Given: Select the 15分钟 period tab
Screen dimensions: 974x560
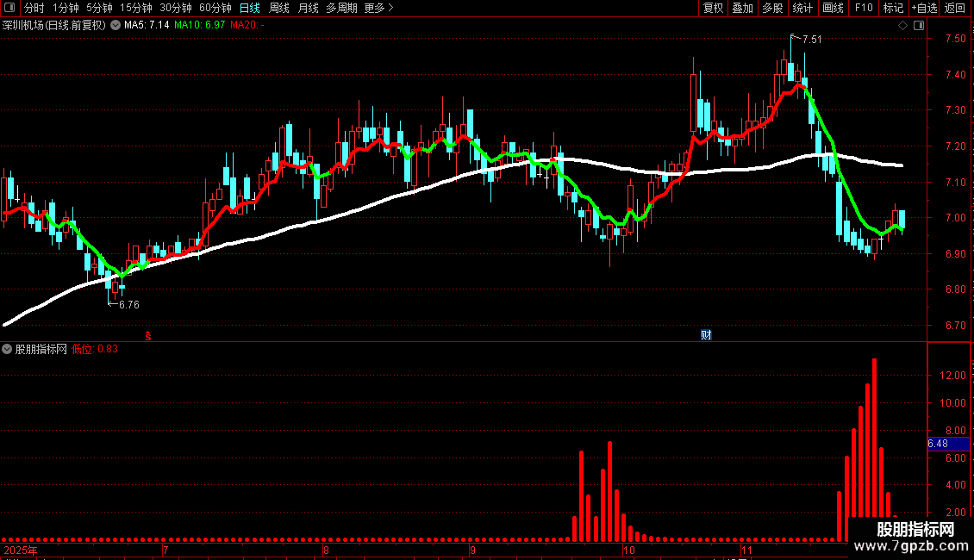Looking at the screenshot, I should pos(136,8).
